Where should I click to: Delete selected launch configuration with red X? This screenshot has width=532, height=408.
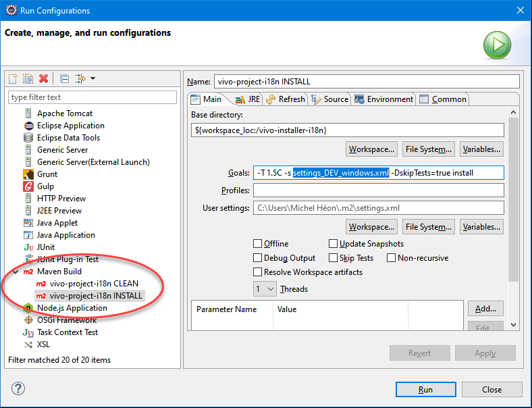pyautogui.click(x=43, y=78)
